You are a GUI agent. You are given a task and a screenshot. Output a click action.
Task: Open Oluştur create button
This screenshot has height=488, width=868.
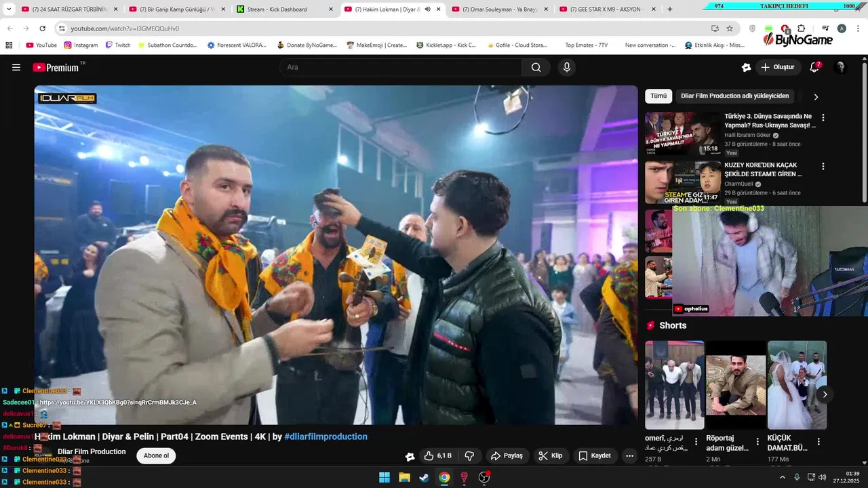pos(778,67)
